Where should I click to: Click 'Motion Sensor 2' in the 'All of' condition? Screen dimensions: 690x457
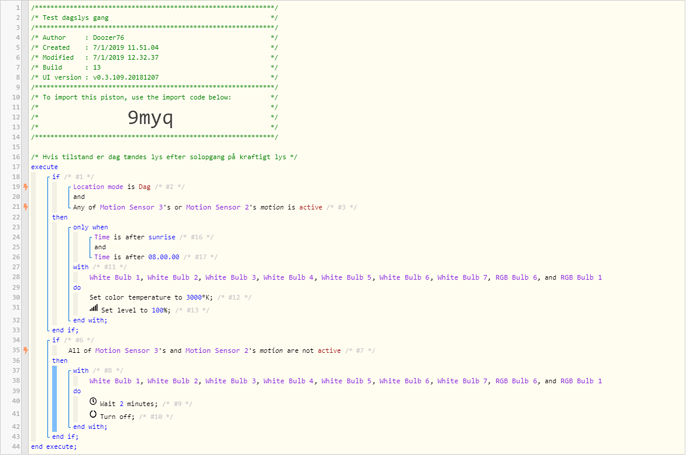click(218, 351)
